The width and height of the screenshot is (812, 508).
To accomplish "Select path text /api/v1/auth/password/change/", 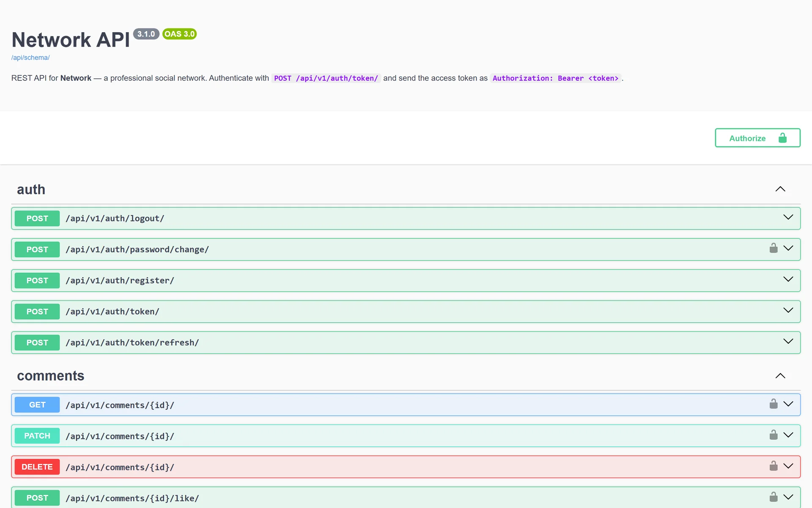I will (137, 249).
